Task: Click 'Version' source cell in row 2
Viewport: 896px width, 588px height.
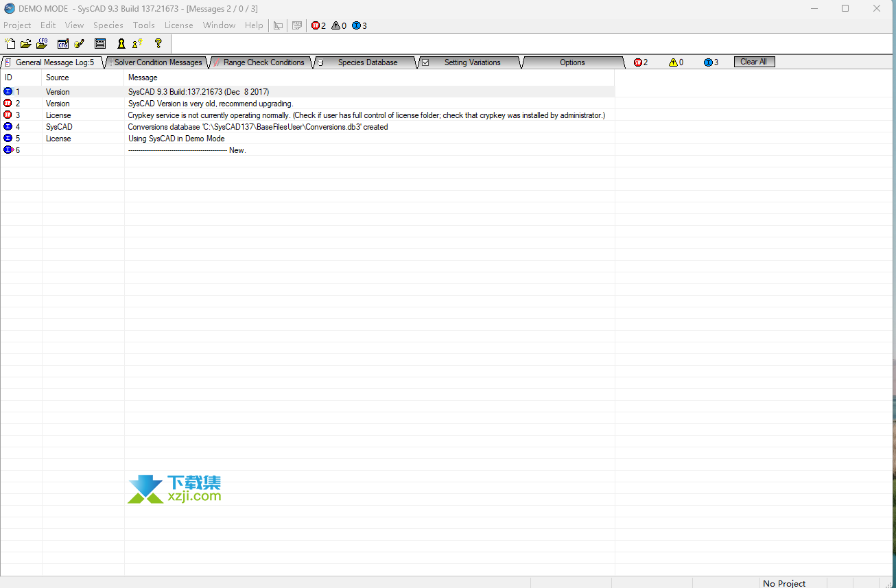Action: click(x=58, y=104)
